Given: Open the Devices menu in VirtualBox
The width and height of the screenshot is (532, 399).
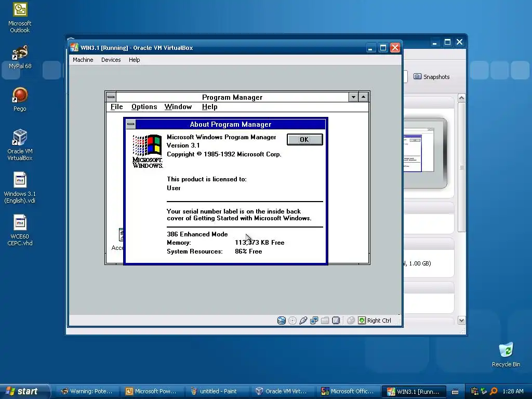Looking at the screenshot, I should [x=111, y=60].
